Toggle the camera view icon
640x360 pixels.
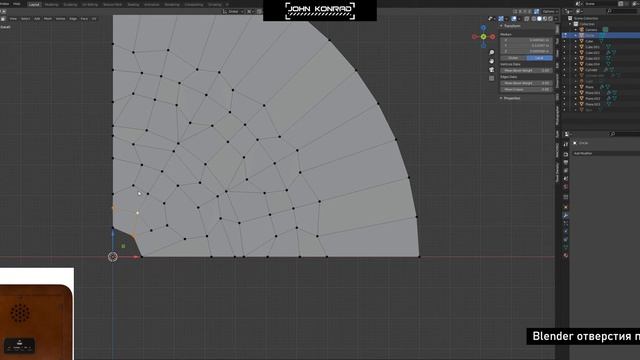[x=491, y=70]
